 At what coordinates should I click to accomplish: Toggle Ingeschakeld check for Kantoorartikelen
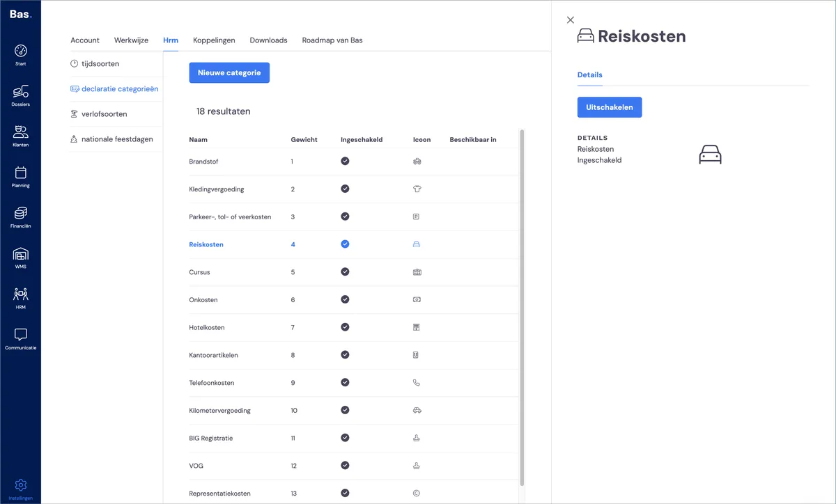(345, 355)
